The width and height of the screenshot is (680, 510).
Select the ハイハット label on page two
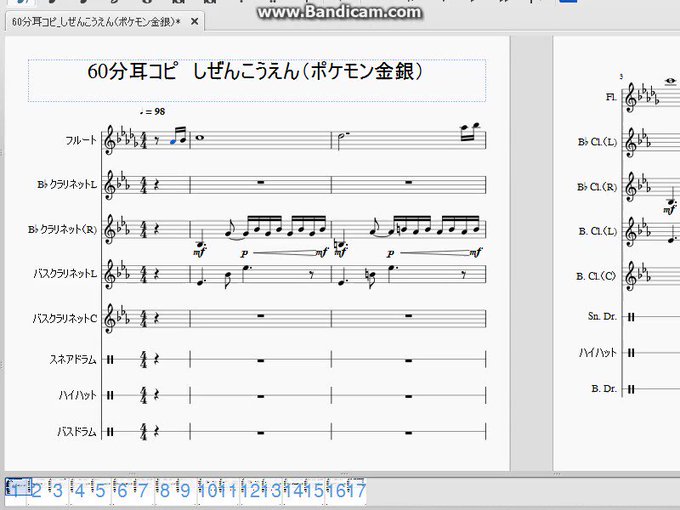pos(598,353)
